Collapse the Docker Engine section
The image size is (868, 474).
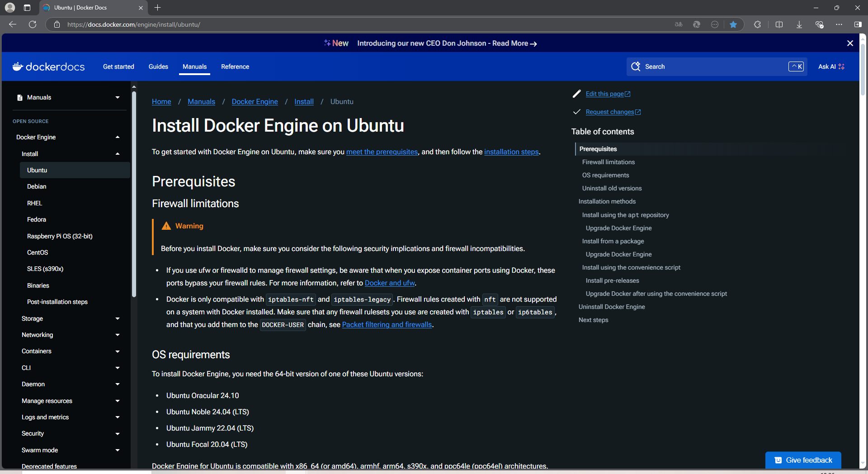[118, 137]
